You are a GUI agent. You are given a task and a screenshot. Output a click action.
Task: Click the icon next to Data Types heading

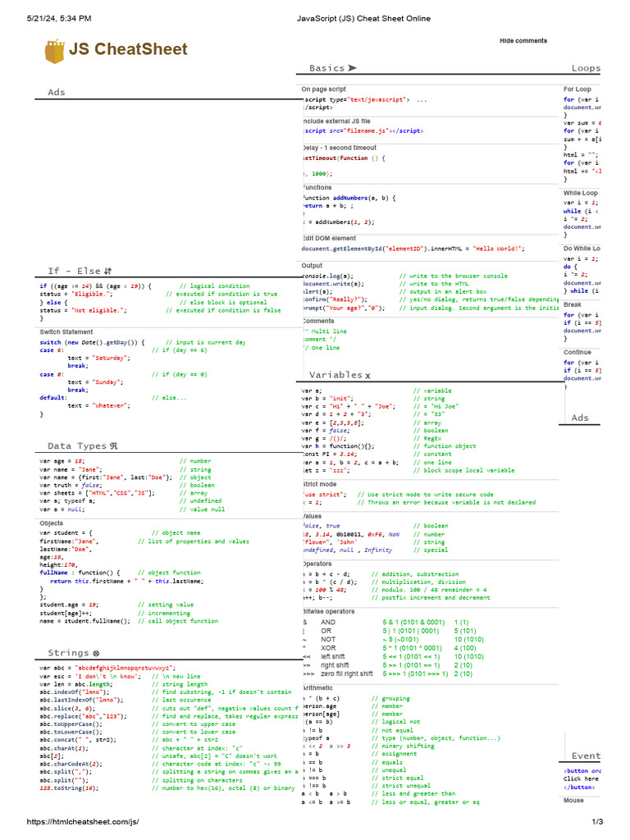click(113, 445)
